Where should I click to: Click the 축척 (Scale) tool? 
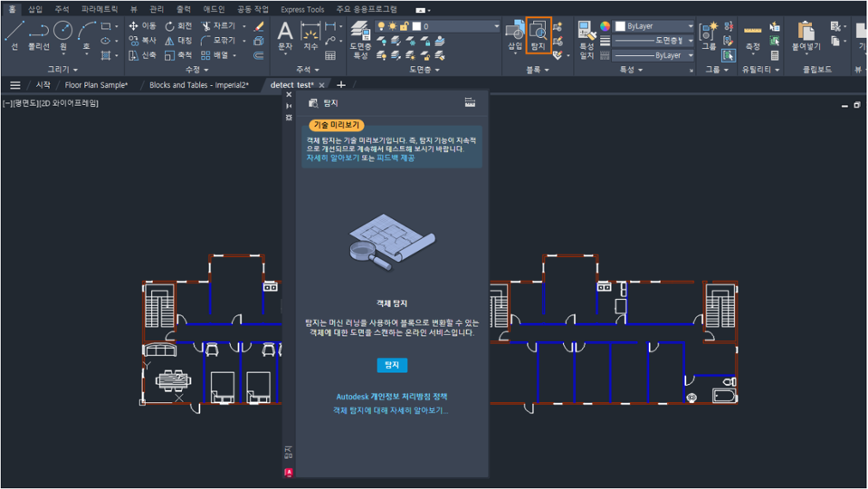click(x=178, y=55)
